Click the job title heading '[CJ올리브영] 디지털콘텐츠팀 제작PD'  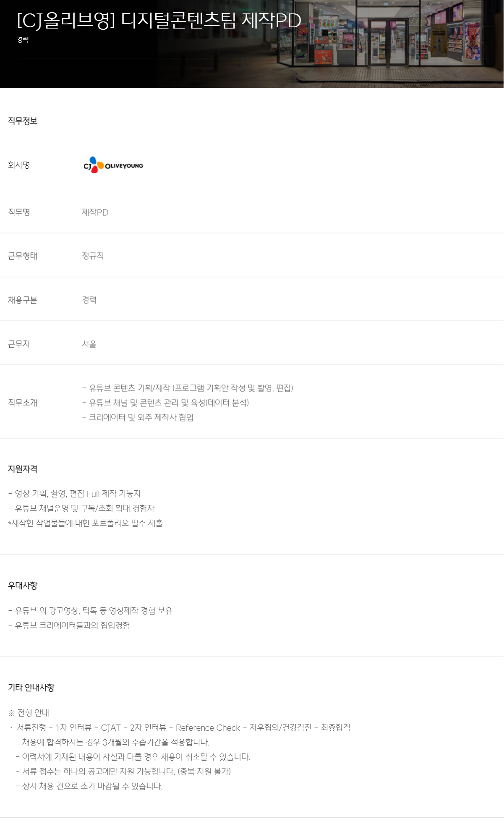(159, 21)
